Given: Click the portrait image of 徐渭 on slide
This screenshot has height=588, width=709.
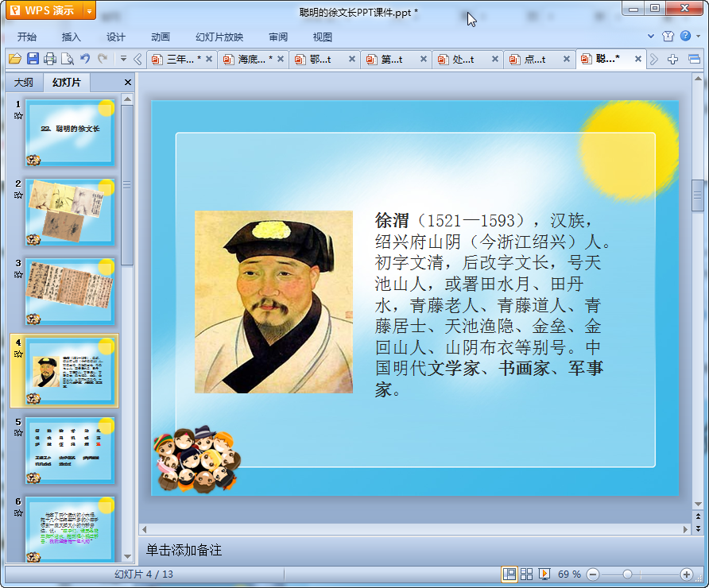Looking at the screenshot, I should pyautogui.click(x=273, y=302).
